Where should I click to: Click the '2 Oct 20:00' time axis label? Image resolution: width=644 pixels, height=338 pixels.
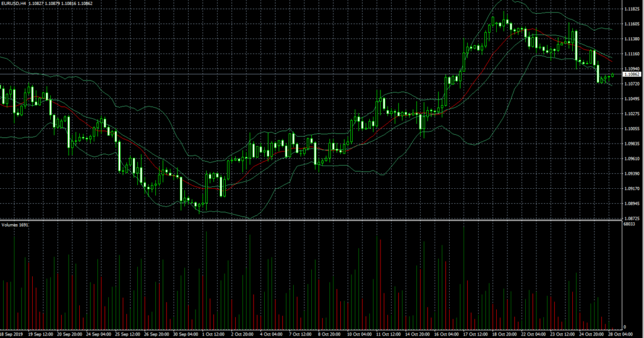coord(243,334)
